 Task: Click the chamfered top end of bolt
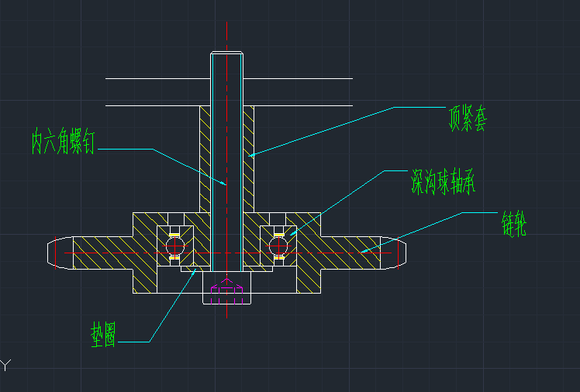[226, 54]
